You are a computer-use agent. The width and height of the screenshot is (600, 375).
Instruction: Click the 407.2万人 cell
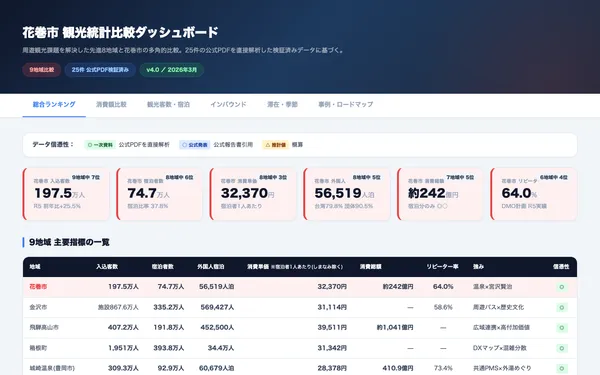[x=123, y=328]
